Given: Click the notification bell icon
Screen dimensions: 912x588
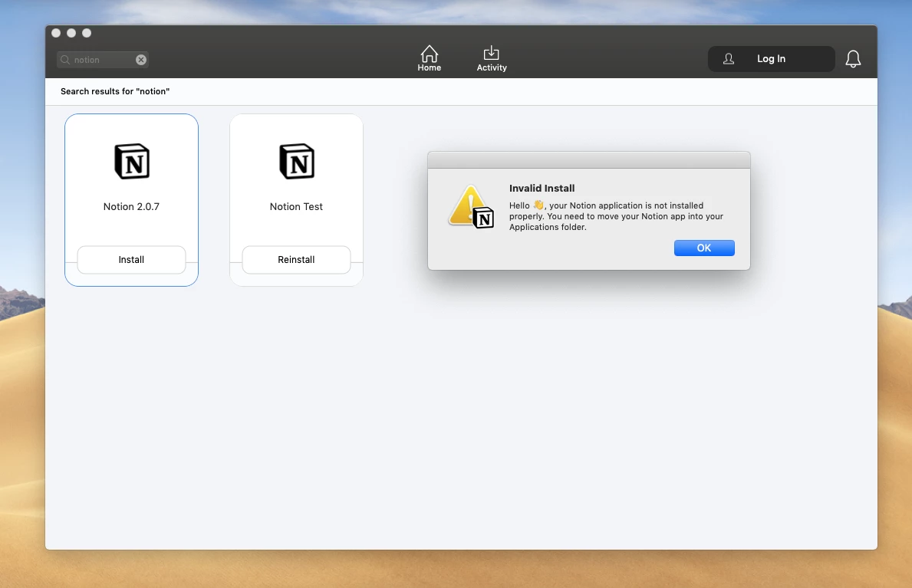Looking at the screenshot, I should pos(853,59).
